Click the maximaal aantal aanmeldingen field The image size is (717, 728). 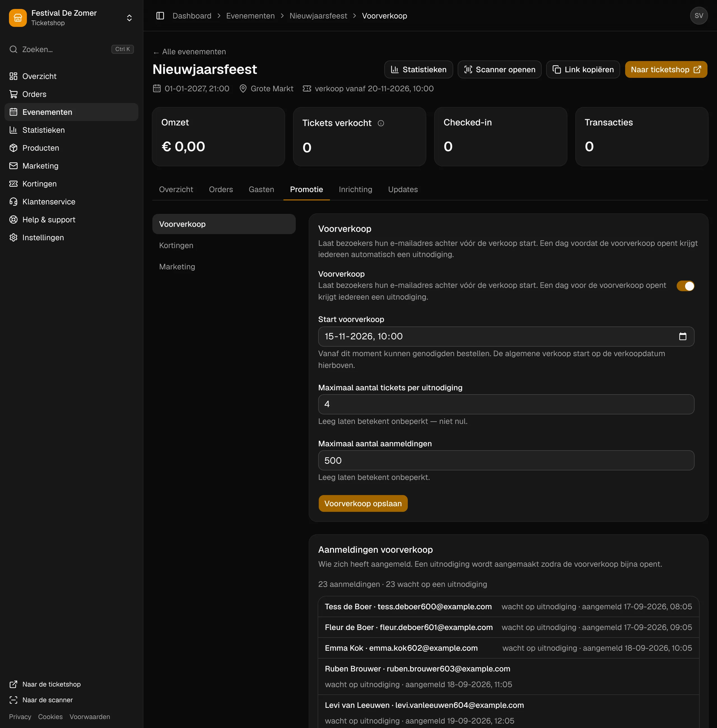point(506,460)
